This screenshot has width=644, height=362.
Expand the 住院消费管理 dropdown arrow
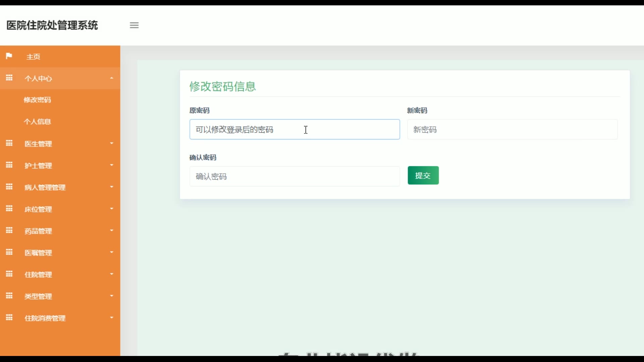click(112, 318)
